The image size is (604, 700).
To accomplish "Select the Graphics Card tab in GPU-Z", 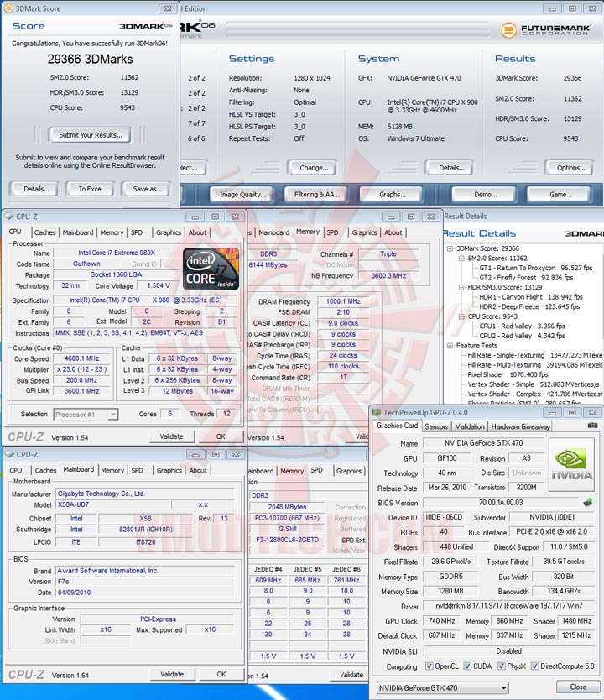I will click(397, 426).
